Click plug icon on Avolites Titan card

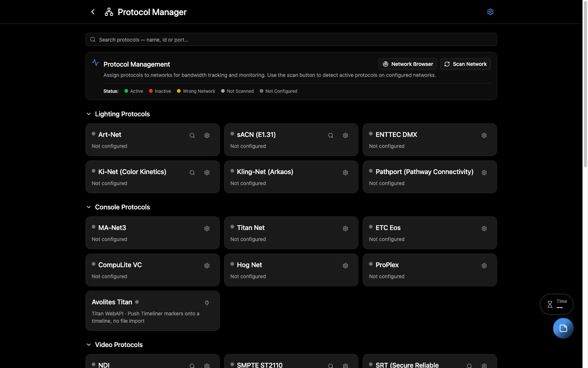(207, 303)
